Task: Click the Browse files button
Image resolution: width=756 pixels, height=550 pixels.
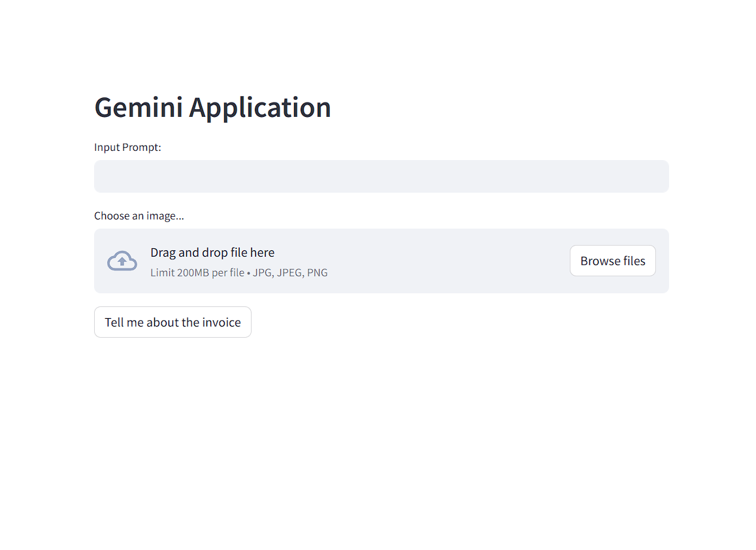Action: click(612, 261)
